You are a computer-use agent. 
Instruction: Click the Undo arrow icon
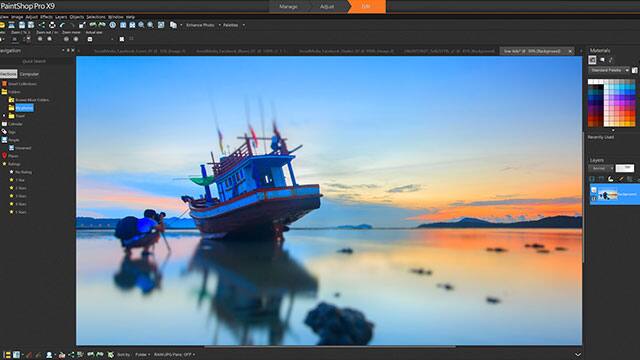(x=62, y=25)
